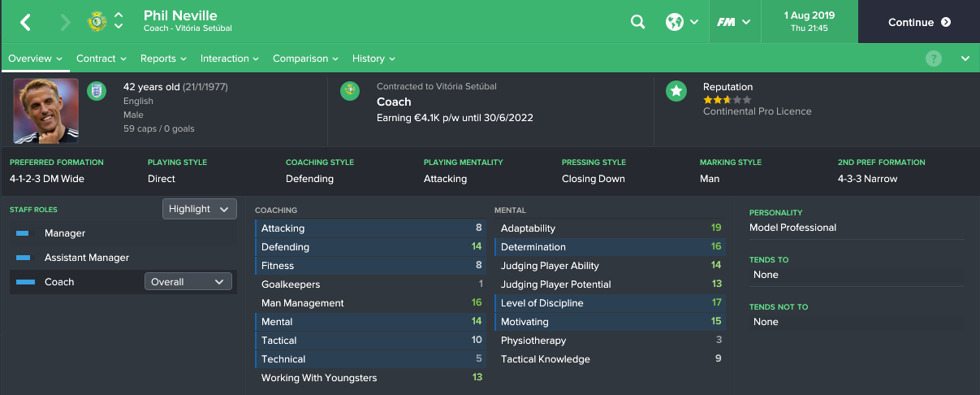Click the reputation star icon

tap(676, 91)
